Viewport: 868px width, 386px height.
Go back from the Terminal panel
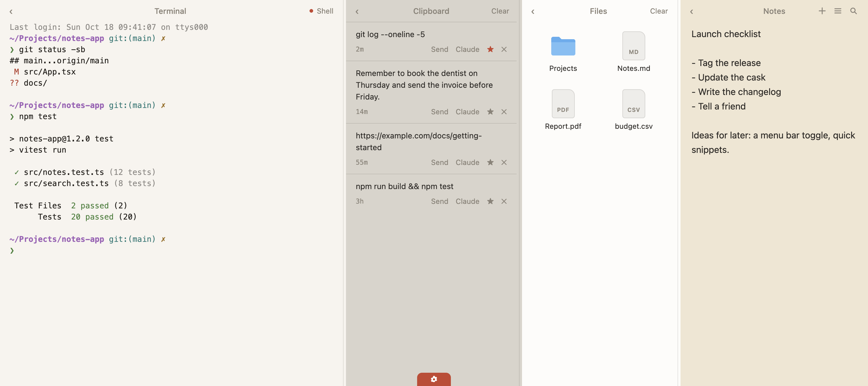click(x=11, y=11)
